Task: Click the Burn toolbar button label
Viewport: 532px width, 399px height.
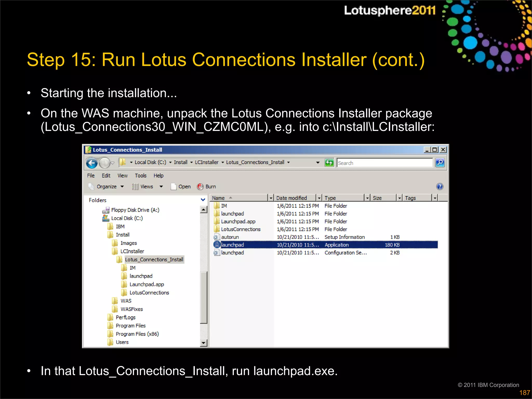Action: coord(211,187)
